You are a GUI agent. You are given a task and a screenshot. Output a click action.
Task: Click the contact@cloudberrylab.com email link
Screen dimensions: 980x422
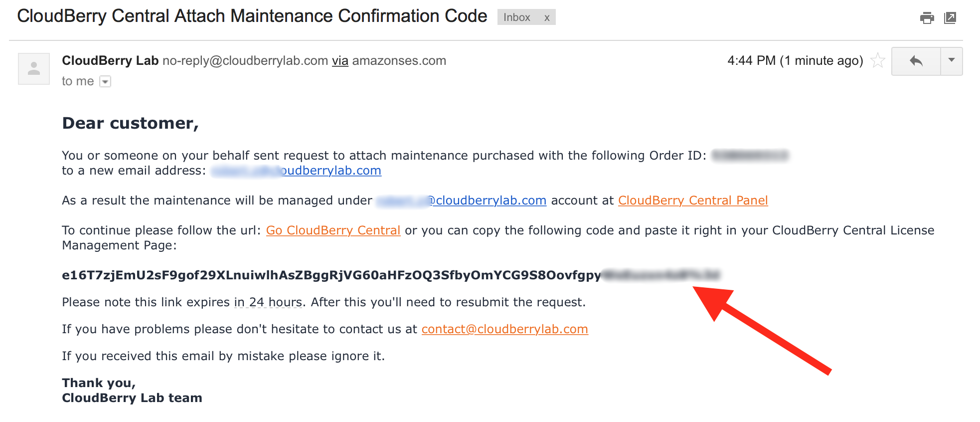pos(505,329)
